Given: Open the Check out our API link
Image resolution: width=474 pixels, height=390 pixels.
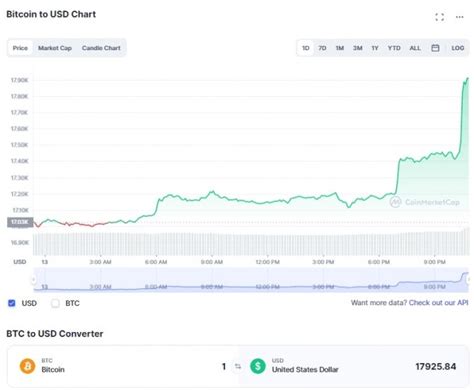Looking at the screenshot, I should pos(438,302).
